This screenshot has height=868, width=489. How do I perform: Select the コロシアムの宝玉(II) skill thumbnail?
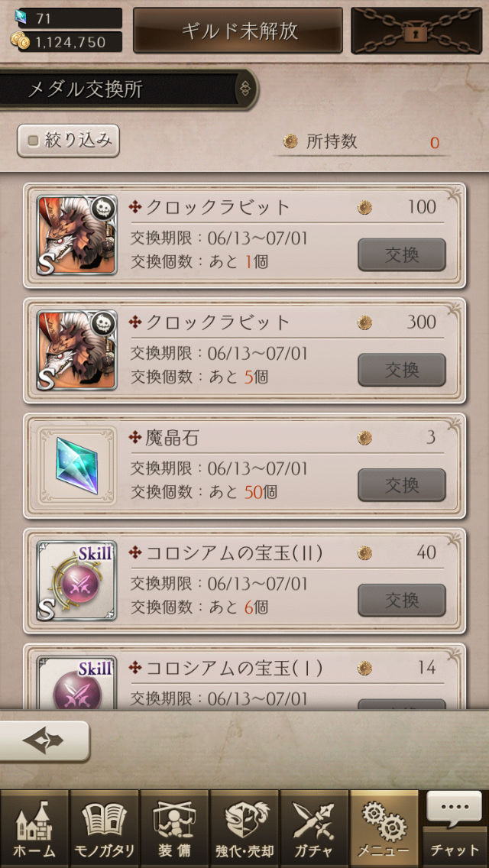77,581
